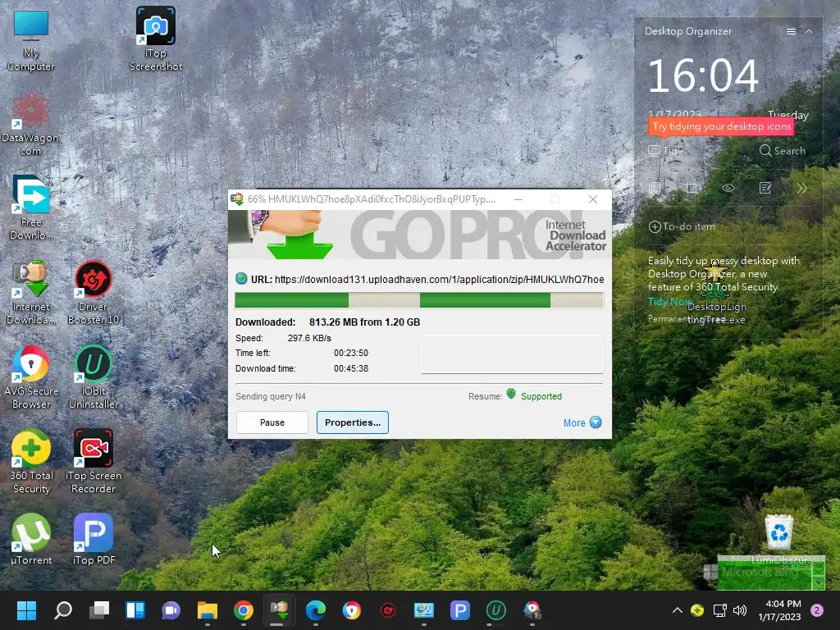The image size is (840, 630).
Task: Click the GOPRO banner in downloader
Action: pos(419,235)
